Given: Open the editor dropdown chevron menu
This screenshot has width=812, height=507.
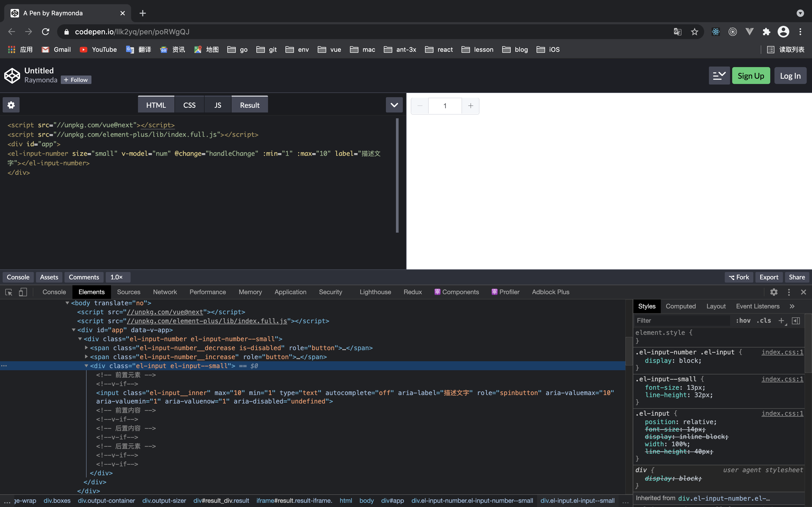Looking at the screenshot, I should [394, 105].
